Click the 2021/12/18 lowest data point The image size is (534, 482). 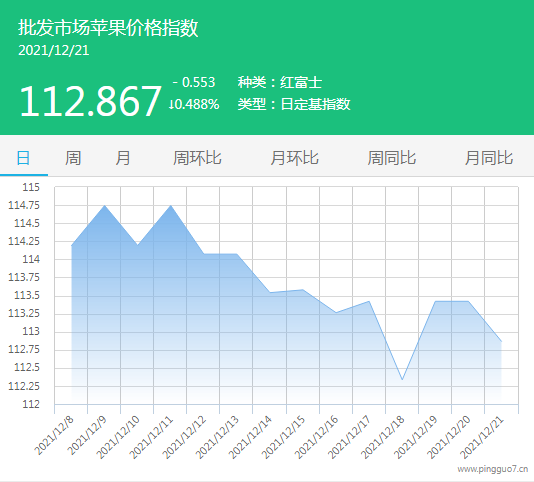click(x=402, y=379)
